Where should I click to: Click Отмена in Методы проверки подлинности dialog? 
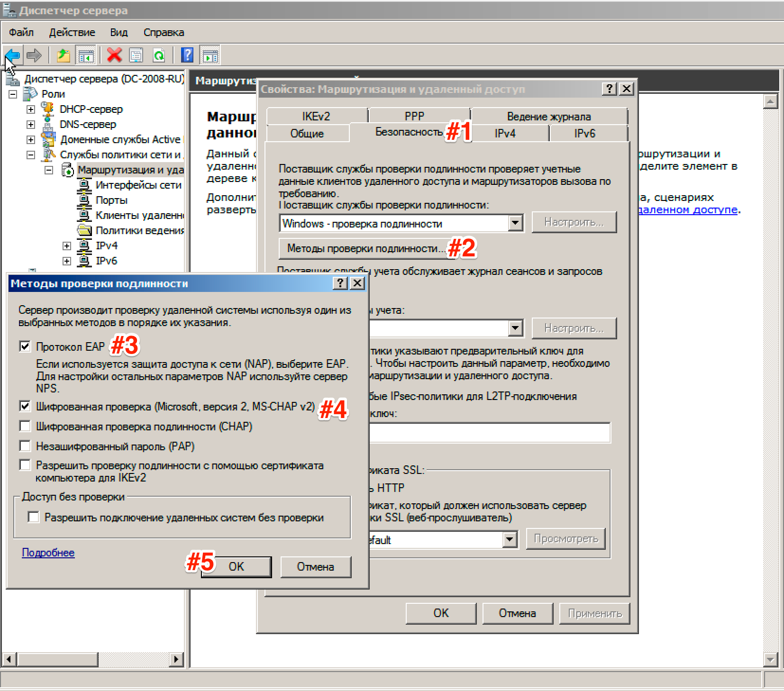316,566
